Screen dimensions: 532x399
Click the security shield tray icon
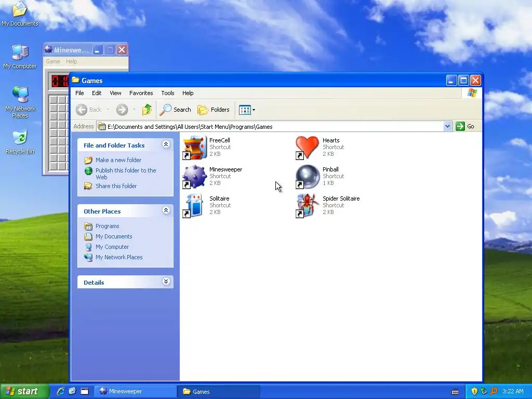(474, 391)
